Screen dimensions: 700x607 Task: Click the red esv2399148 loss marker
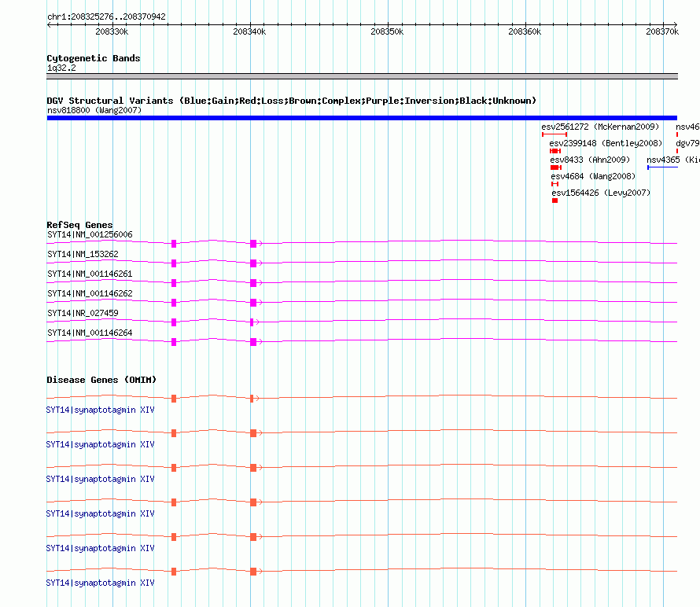click(x=555, y=151)
